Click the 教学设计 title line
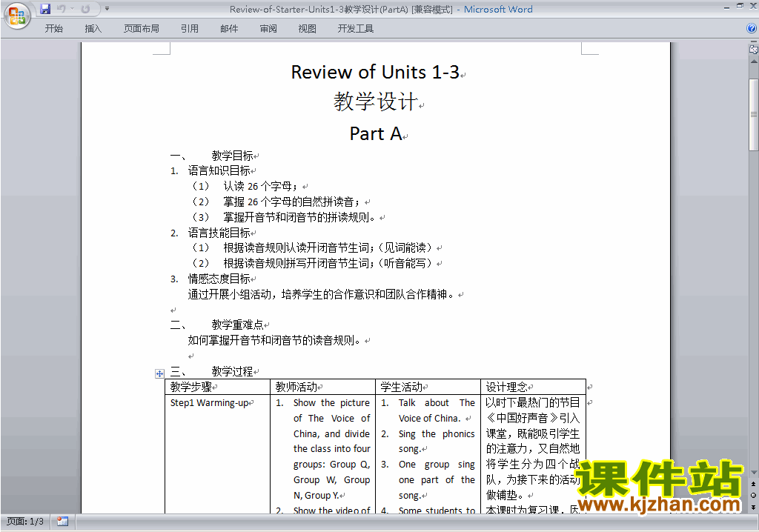The height and width of the screenshot is (532, 759). pos(375,102)
